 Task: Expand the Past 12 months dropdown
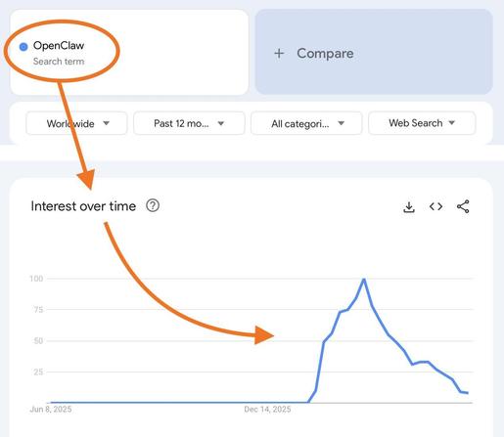point(189,123)
